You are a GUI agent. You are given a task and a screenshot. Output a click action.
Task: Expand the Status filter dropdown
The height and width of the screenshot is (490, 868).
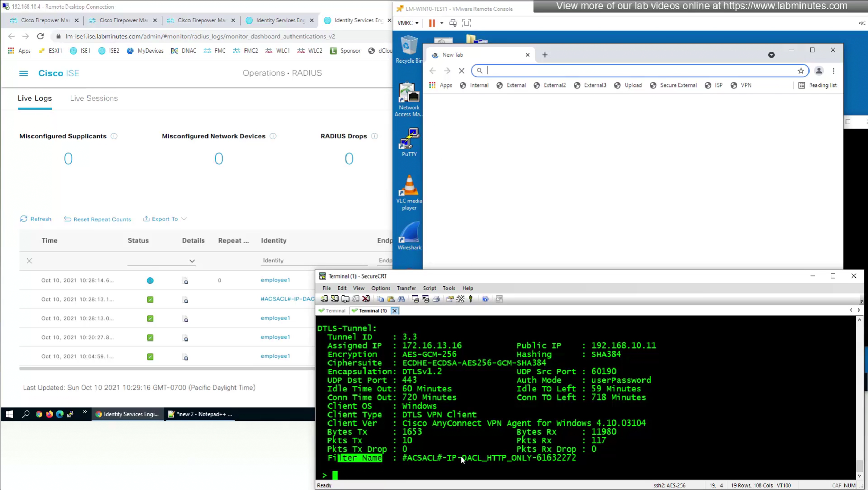192,261
